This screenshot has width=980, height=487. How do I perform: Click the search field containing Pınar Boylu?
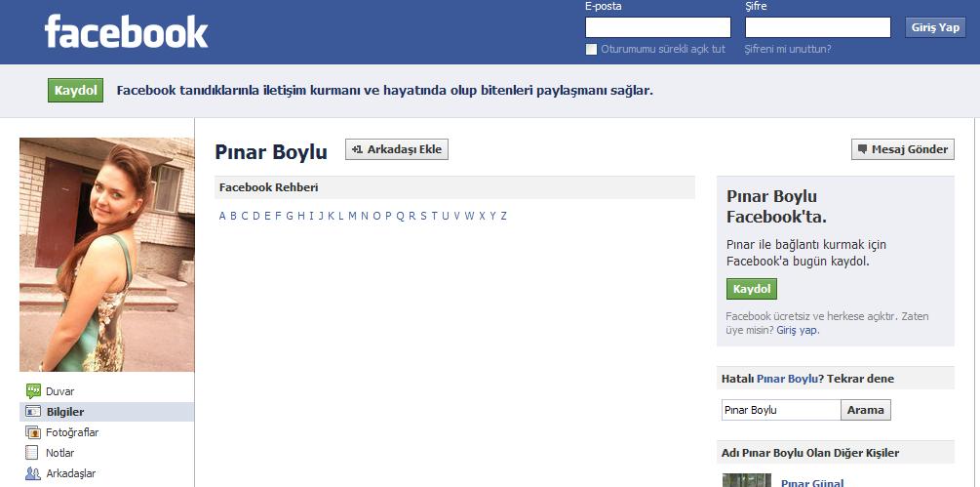[x=781, y=410]
